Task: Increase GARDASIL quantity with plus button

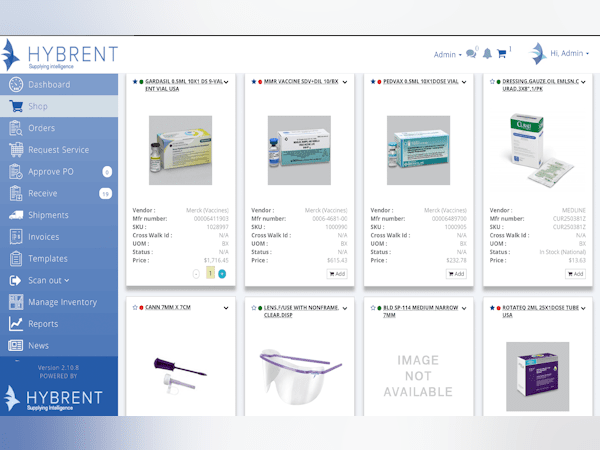Action: [222, 273]
